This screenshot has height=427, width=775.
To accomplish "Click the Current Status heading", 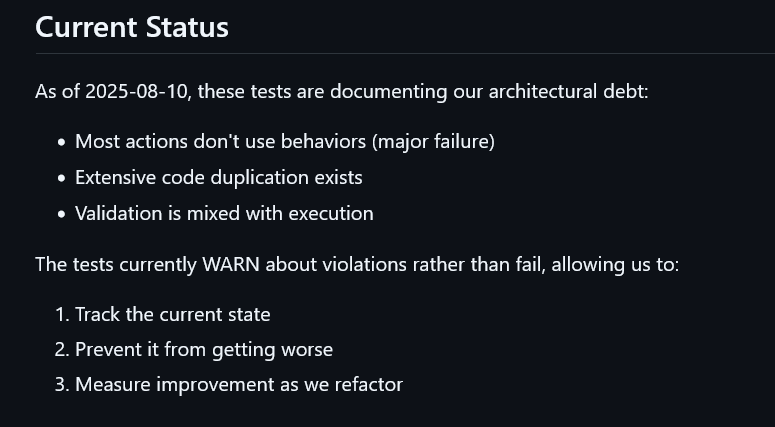I will tap(131, 27).
